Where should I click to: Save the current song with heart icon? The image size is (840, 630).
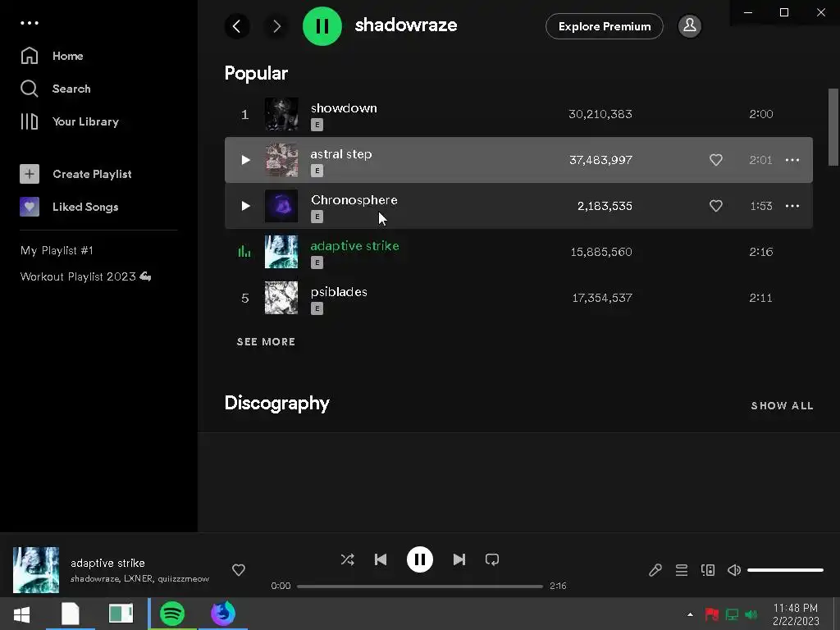point(239,570)
